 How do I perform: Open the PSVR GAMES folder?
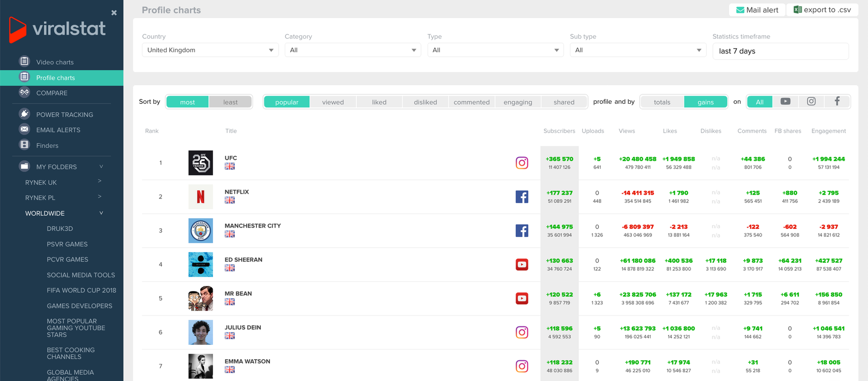pyautogui.click(x=67, y=244)
